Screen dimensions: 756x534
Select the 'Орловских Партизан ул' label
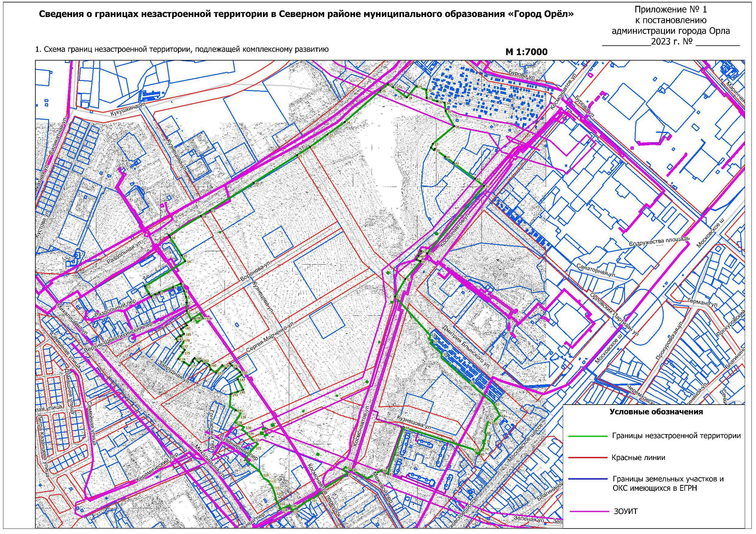[x=614, y=314]
